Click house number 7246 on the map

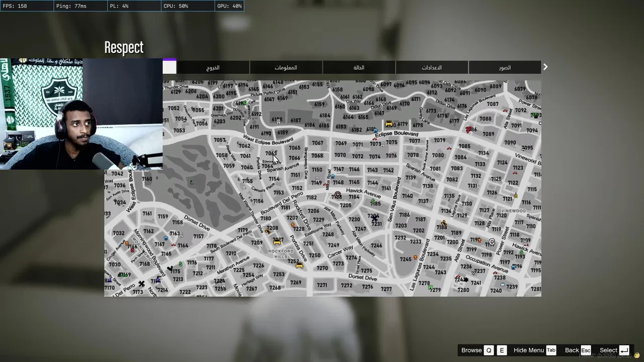376,246
